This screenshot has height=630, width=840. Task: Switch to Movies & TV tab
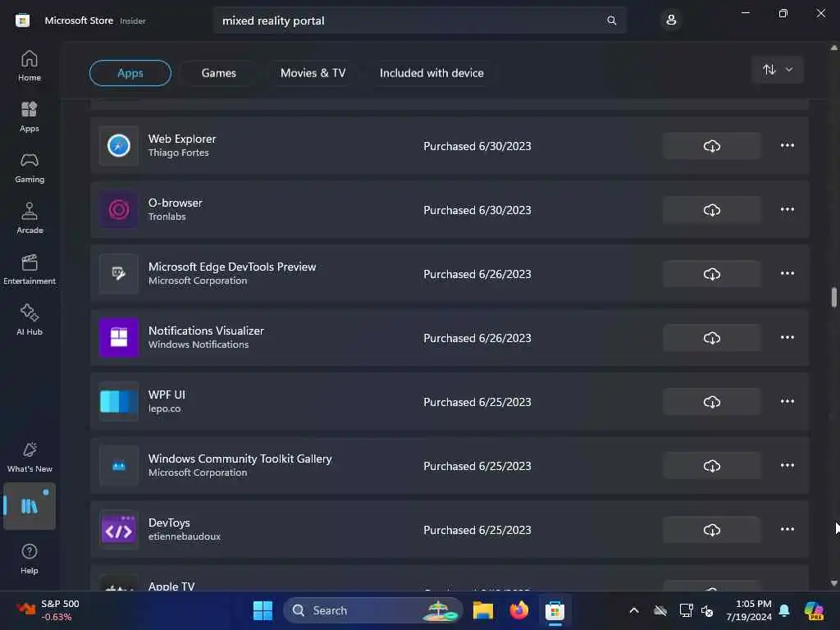pos(313,73)
